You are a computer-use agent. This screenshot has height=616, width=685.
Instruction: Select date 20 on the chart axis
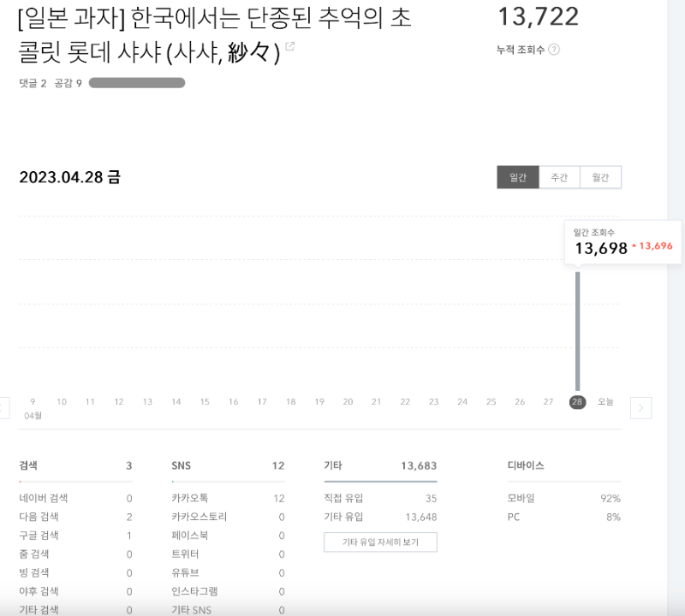348,401
